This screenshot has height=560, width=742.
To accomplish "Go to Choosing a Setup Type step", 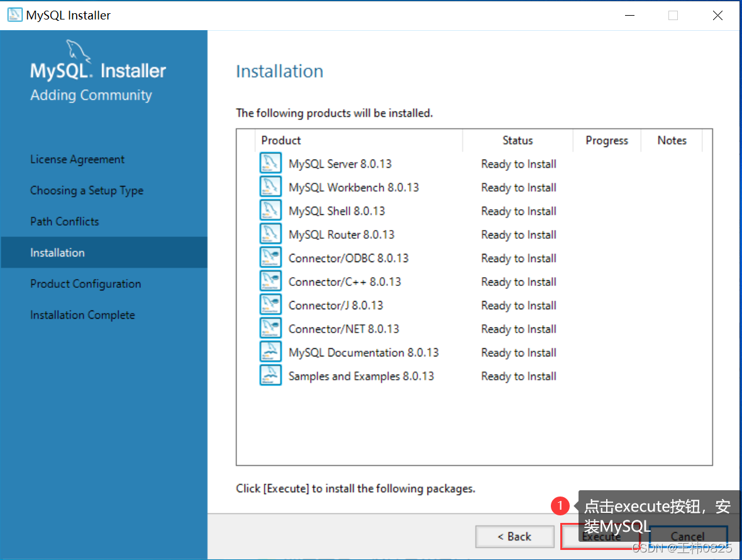I will (x=87, y=190).
